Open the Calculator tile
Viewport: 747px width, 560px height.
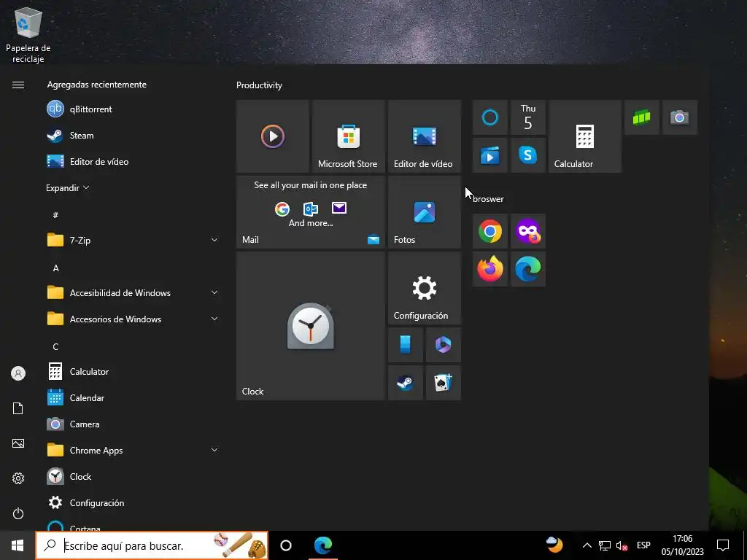tap(585, 136)
